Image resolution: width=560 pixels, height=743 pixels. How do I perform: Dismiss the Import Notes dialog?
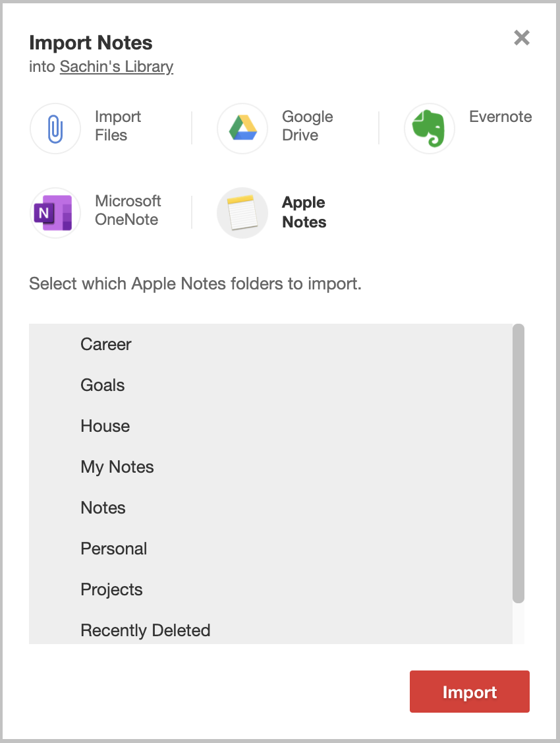coord(522,38)
